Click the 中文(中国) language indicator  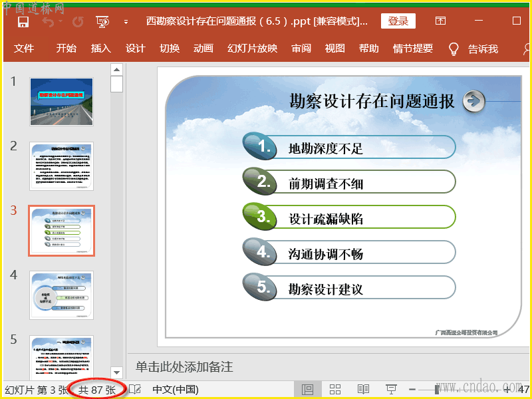click(x=176, y=390)
